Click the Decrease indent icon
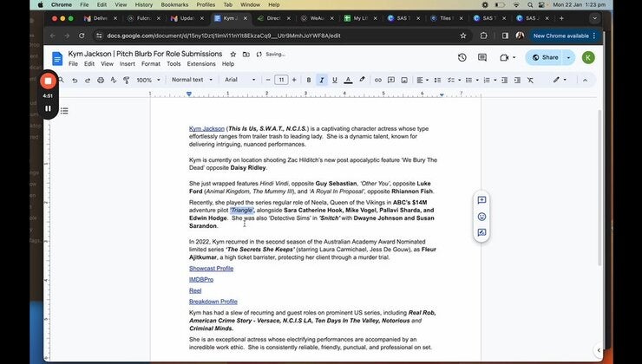 504,80
